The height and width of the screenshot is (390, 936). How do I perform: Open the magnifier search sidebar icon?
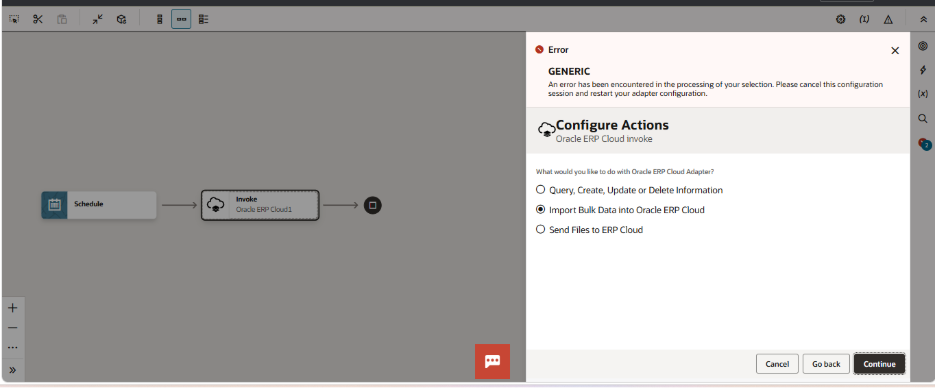(923, 118)
